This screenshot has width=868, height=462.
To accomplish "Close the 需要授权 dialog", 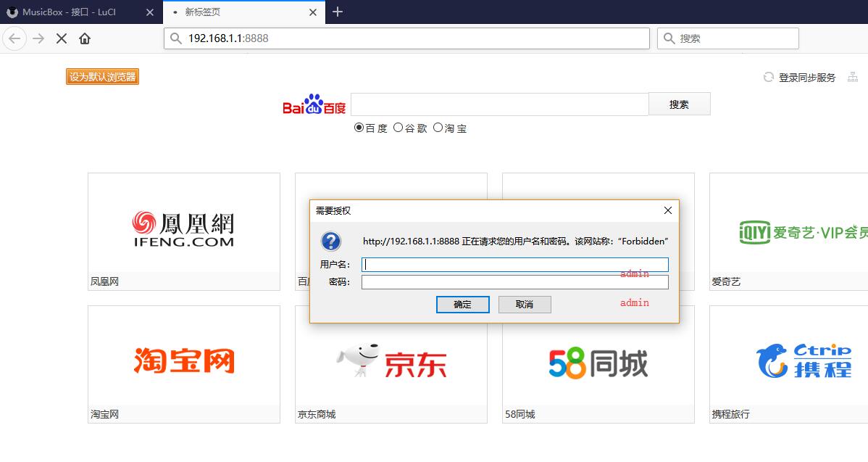I will [667, 210].
